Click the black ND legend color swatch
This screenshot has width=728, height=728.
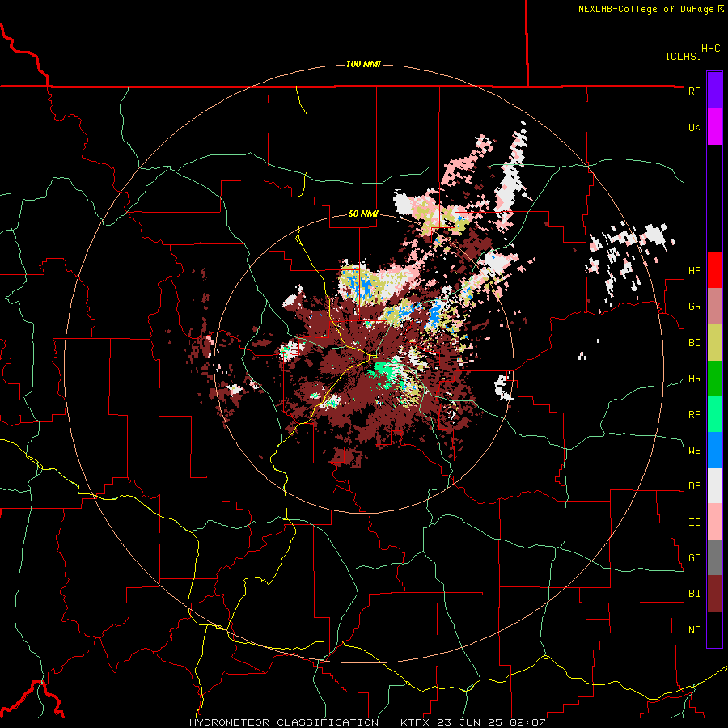click(714, 629)
